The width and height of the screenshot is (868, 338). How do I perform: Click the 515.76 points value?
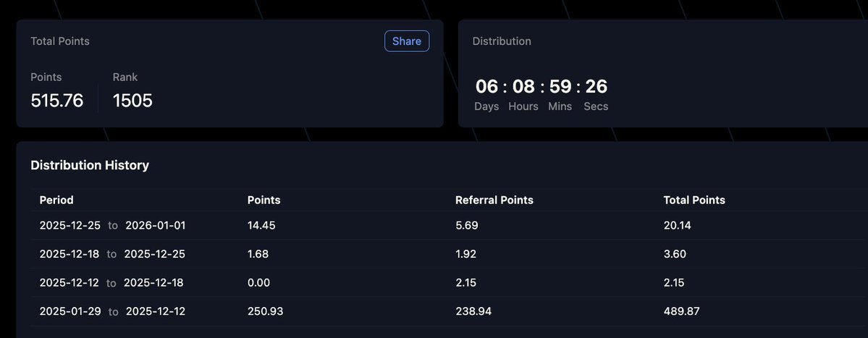pos(57,100)
